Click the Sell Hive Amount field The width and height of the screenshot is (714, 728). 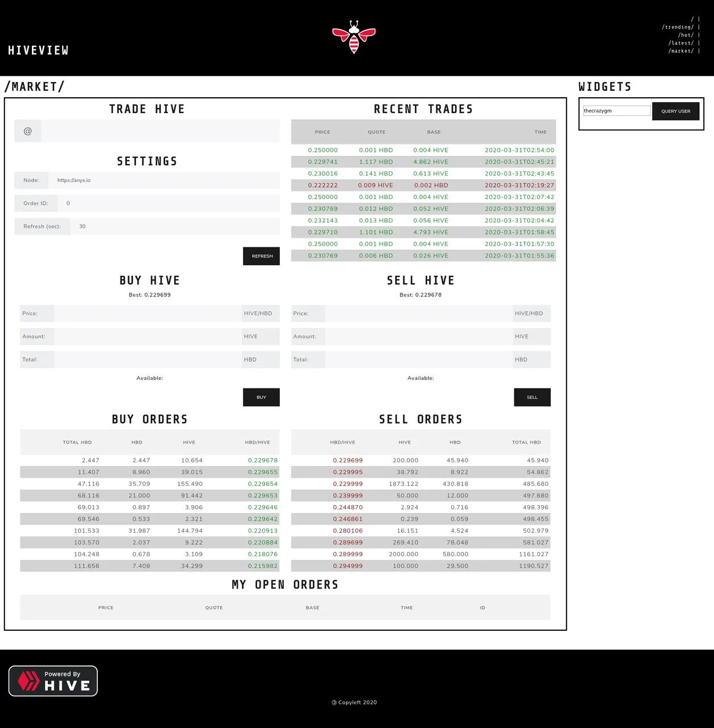tap(419, 337)
